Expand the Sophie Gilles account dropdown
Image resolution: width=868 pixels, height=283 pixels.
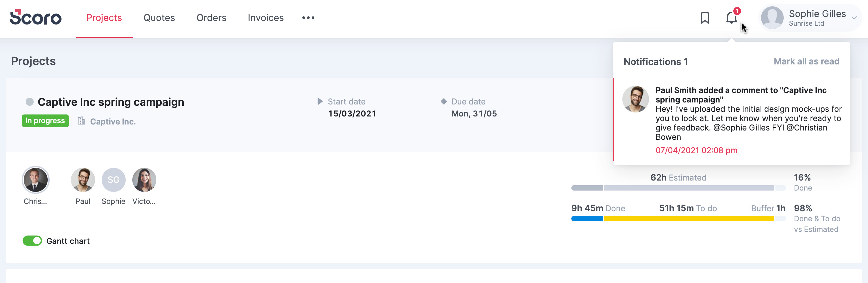854,18
